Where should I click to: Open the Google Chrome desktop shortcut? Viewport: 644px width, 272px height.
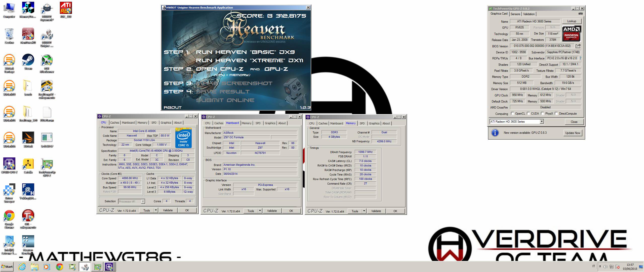(x=9, y=219)
